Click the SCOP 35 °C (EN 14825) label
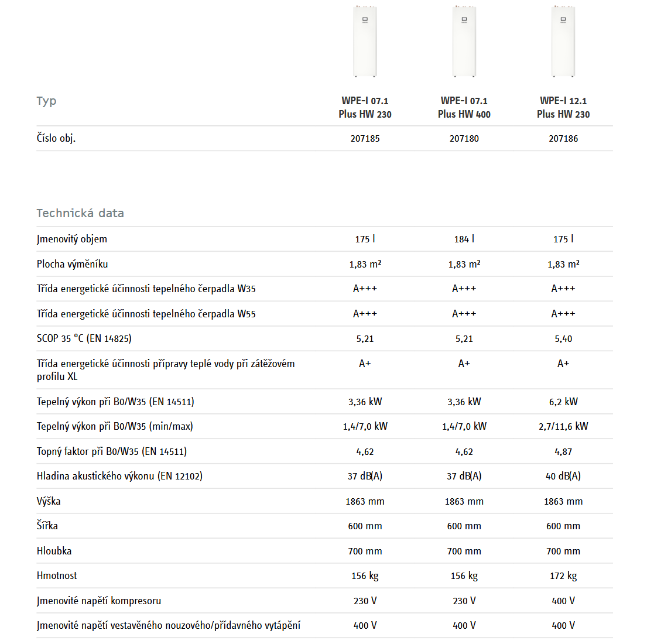The width and height of the screenshot is (647, 644). pos(84,338)
